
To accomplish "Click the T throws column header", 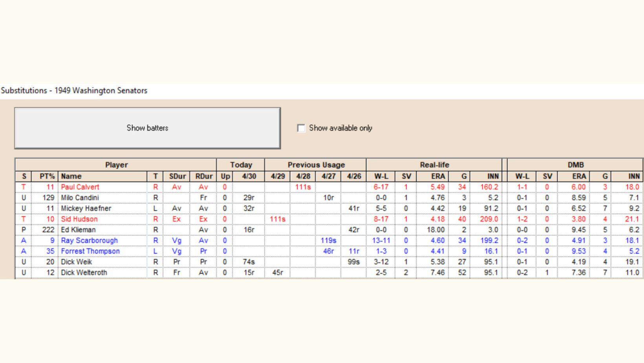I will pos(156,176).
